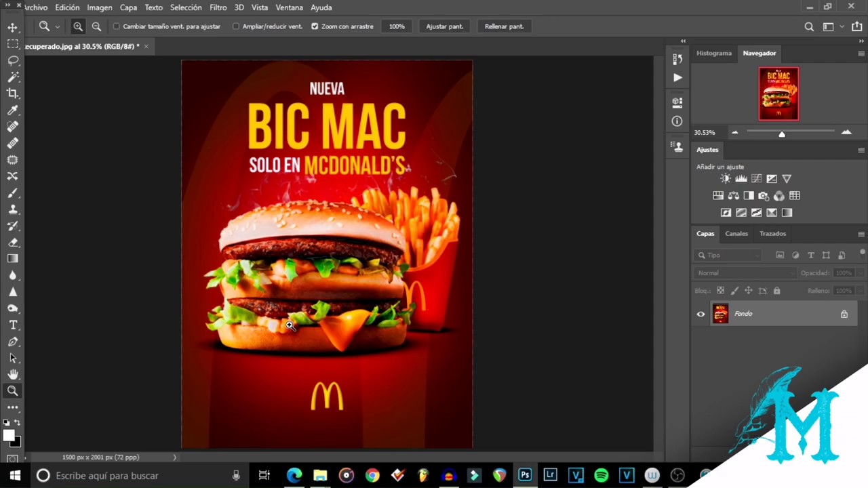Toggle lock all padlock in Bloq. row
Screen dimensions: 868x488
(x=776, y=291)
